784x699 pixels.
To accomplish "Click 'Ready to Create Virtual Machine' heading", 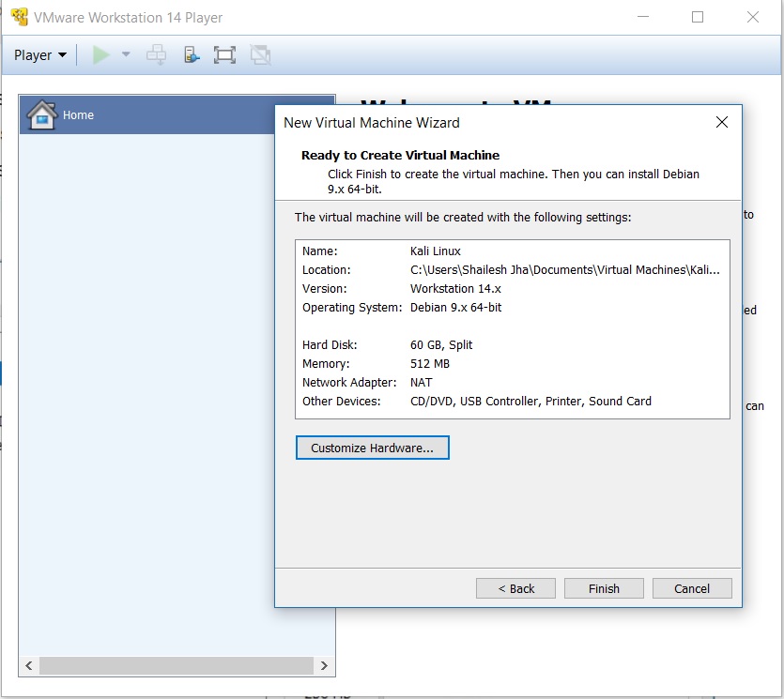I will pos(400,156).
